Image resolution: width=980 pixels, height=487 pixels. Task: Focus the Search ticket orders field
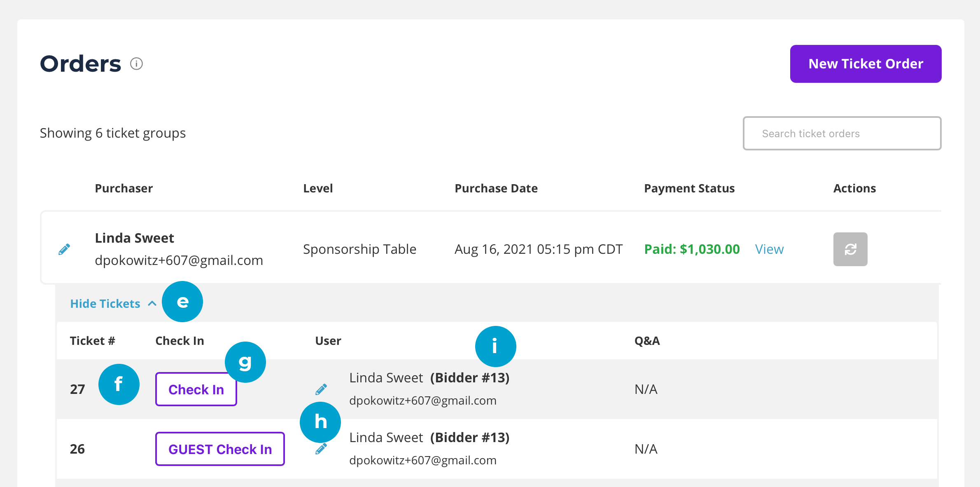(842, 133)
